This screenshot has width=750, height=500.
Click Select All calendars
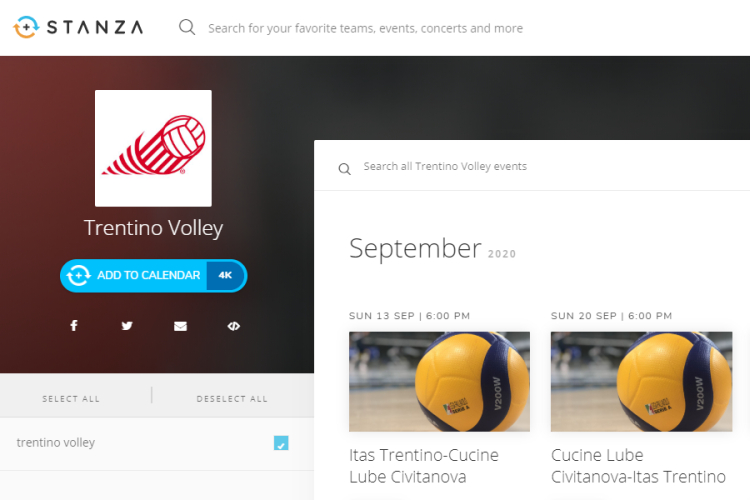point(71,399)
